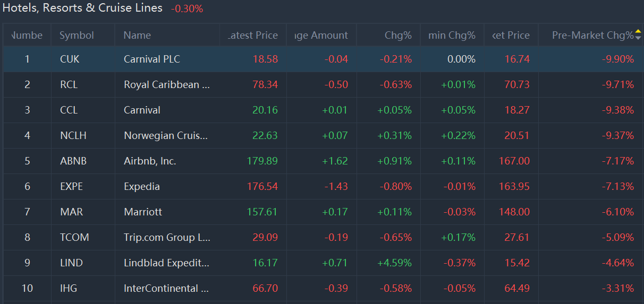Click pre-market price 167.00

[x=514, y=161]
